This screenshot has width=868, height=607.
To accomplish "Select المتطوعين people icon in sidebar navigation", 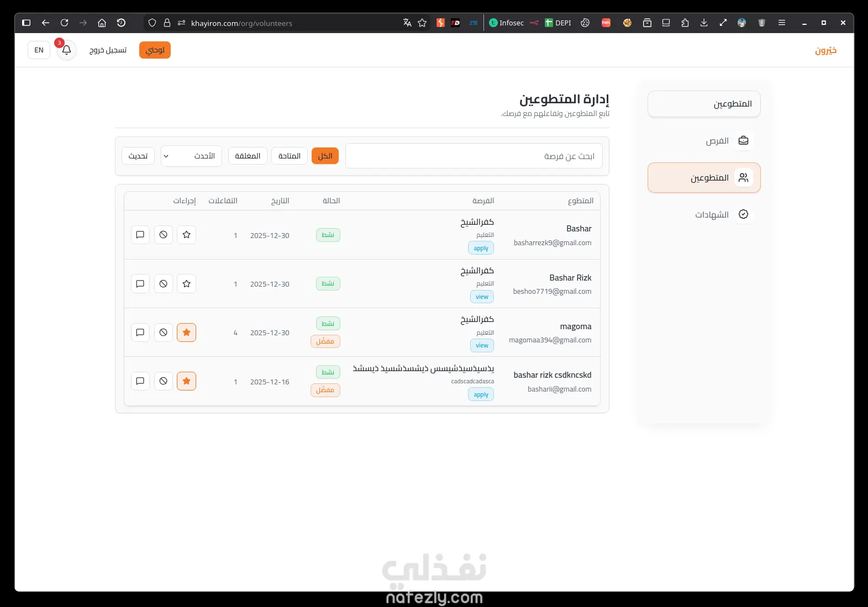I will click(744, 177).
